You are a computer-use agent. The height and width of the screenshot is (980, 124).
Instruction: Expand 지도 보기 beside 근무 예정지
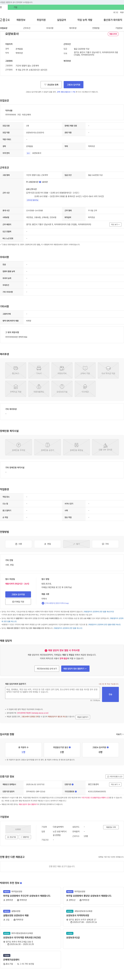115,225
